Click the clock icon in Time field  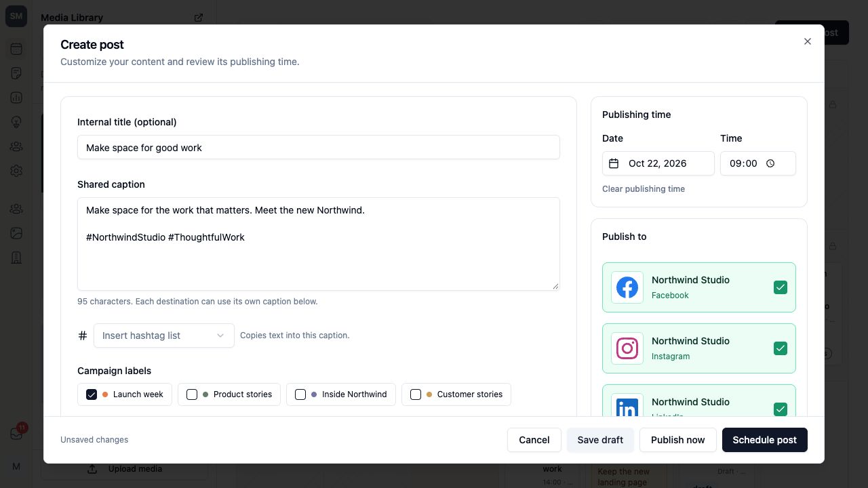pos(770,163)
